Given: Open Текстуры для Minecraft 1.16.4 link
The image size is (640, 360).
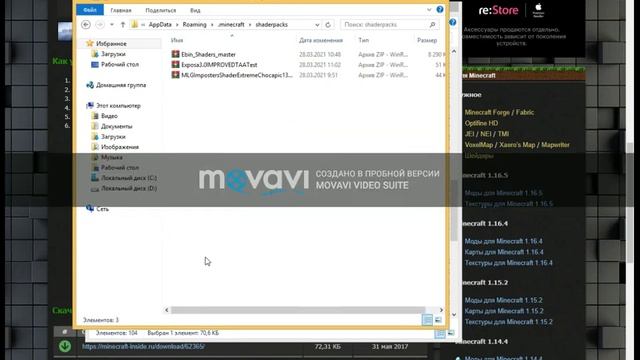Looking at the screenshot, I should click(508, 263).
